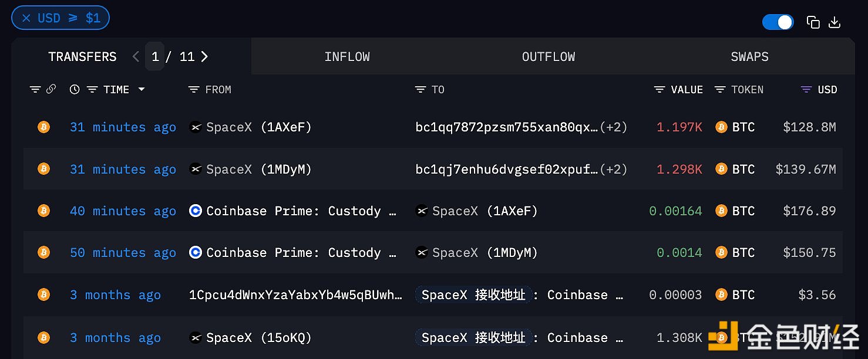Switch to the OUTFLOW tab

point(549,57)
